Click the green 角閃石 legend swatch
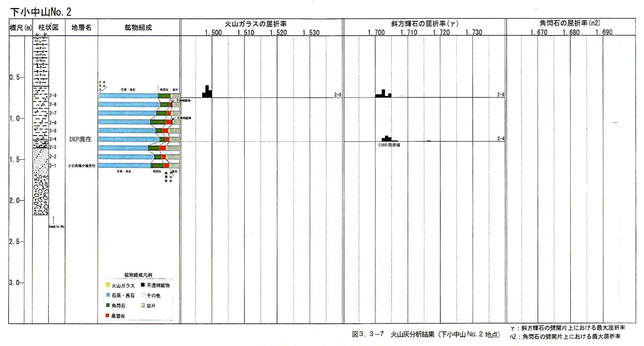Screen dimensions: 644x346 tap(107, 305)
